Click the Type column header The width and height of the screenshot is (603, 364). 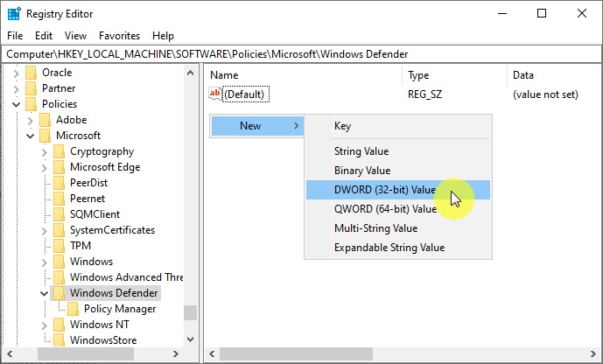pyautogui.click(x=454, y=75)
